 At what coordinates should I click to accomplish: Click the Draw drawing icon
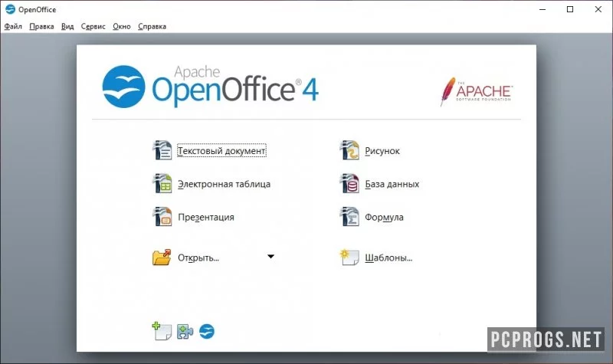tap(349, 150)
